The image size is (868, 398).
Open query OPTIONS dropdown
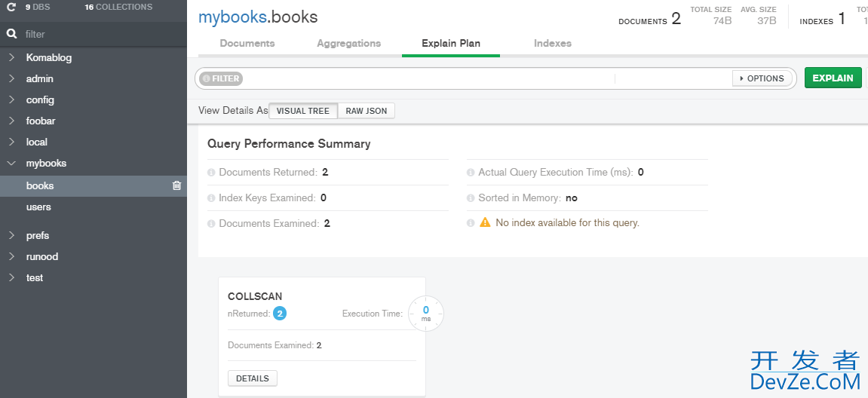point(762,78)
